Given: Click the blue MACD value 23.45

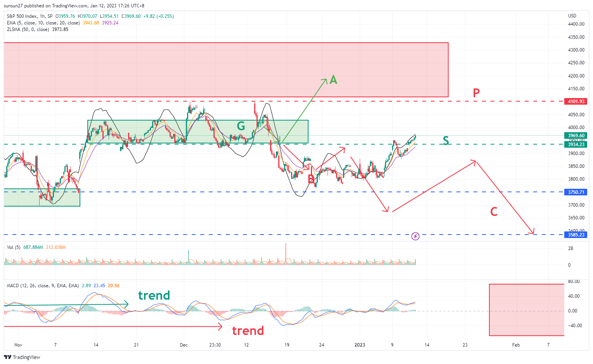Looking at the screenshot, I should (x=99, y=286).
